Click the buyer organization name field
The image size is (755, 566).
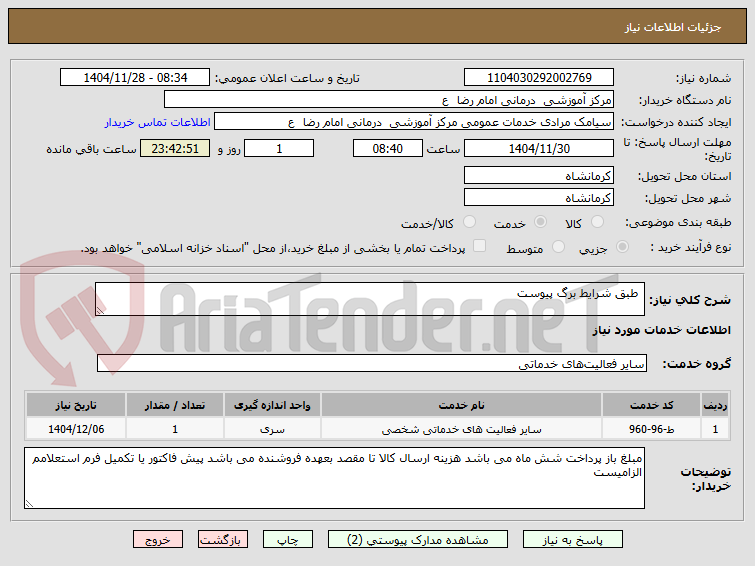tap(389, 100)
